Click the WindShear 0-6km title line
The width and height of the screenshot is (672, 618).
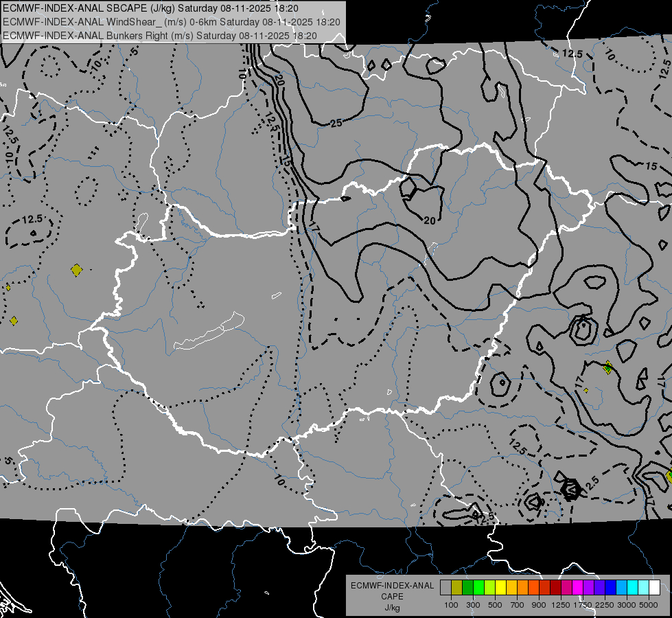[172, 22]
